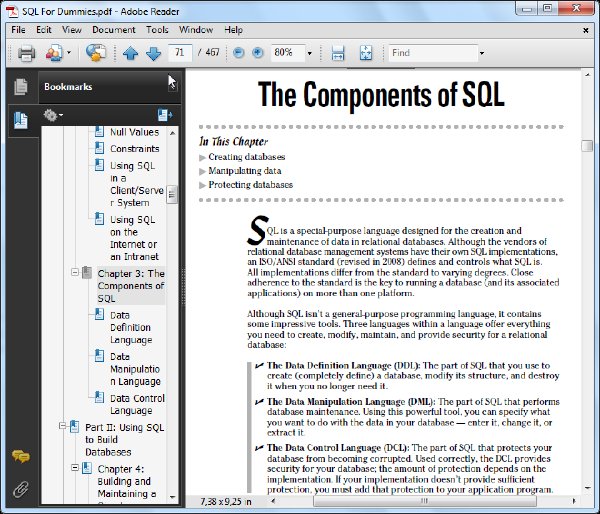
Task: Click the bookmarks panel scrollbar thumb
Action: tap(172, 195)
